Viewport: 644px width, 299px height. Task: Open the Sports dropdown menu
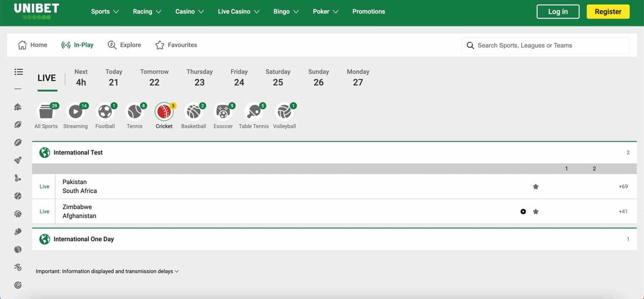[x=105, y=11]
